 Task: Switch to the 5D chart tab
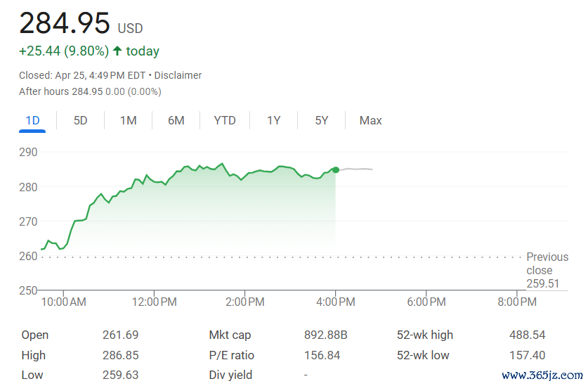[x=81, y=120]
